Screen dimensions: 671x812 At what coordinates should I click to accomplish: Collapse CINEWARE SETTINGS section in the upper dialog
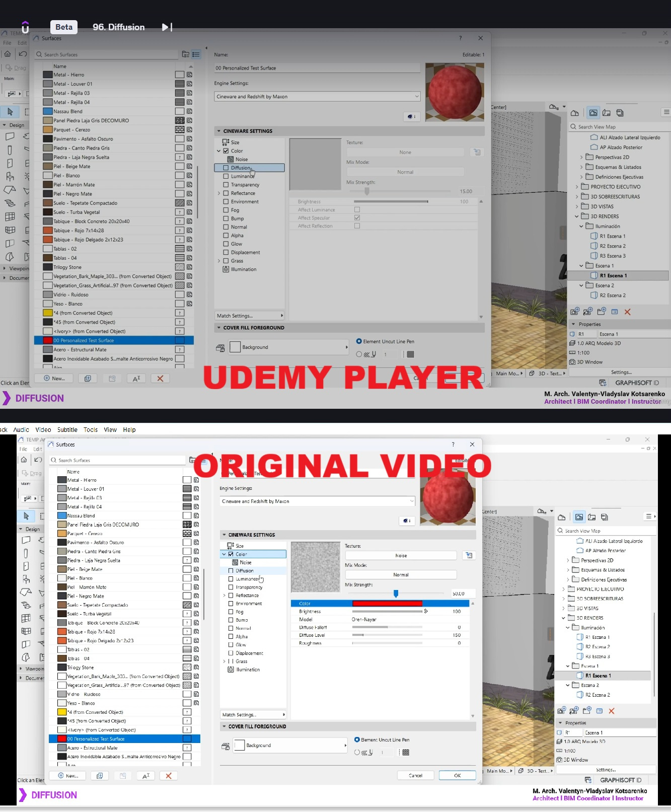[219, 131]
